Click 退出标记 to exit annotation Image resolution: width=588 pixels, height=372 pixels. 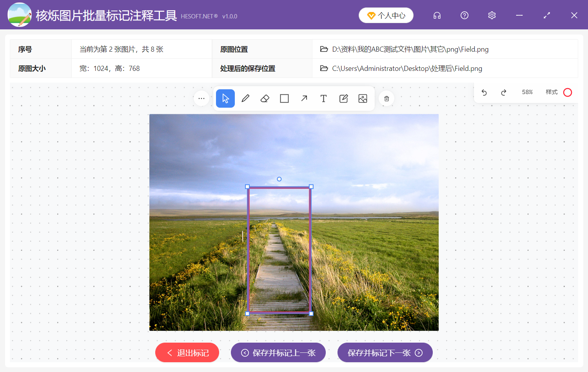[187, 352]
